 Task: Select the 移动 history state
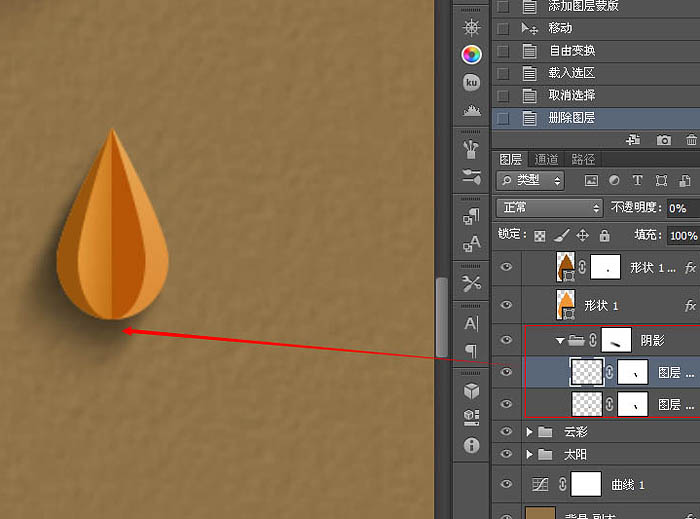pyautogui.click(x=596, y=29)
